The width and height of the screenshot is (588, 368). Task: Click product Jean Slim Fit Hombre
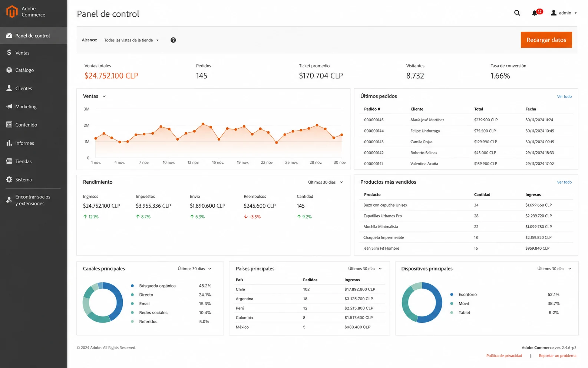[x=381, y=248]
